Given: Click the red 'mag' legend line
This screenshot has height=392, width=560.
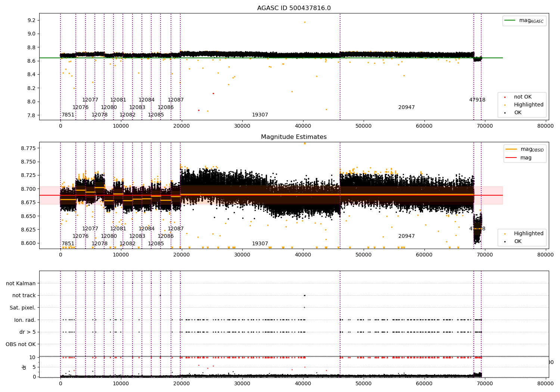Looking at the screenshot, I should coord(511,158).
